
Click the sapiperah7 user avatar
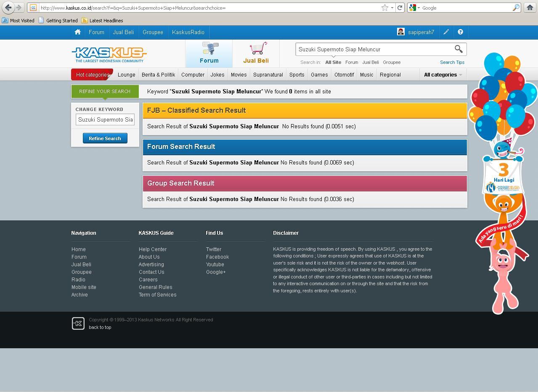coord(401,32)
